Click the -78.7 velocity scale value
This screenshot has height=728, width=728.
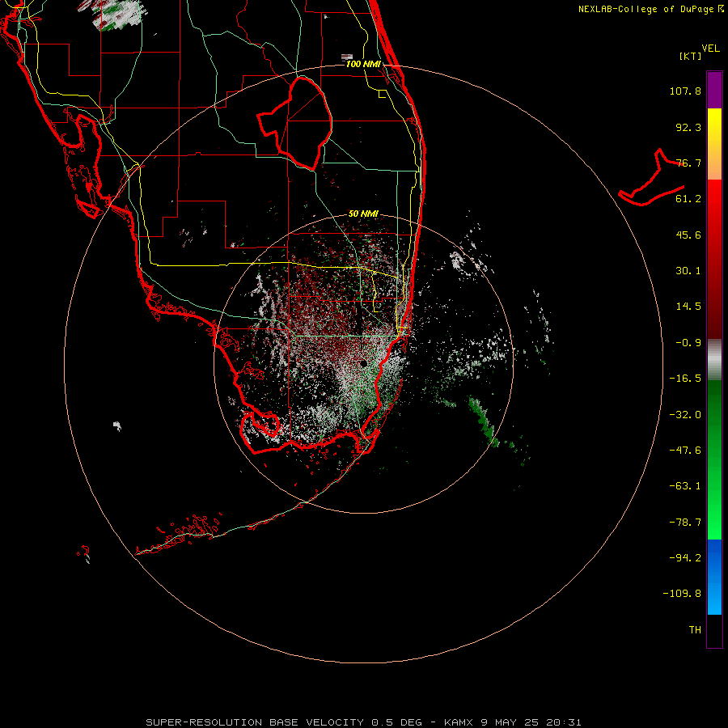[x=685, y=523]
